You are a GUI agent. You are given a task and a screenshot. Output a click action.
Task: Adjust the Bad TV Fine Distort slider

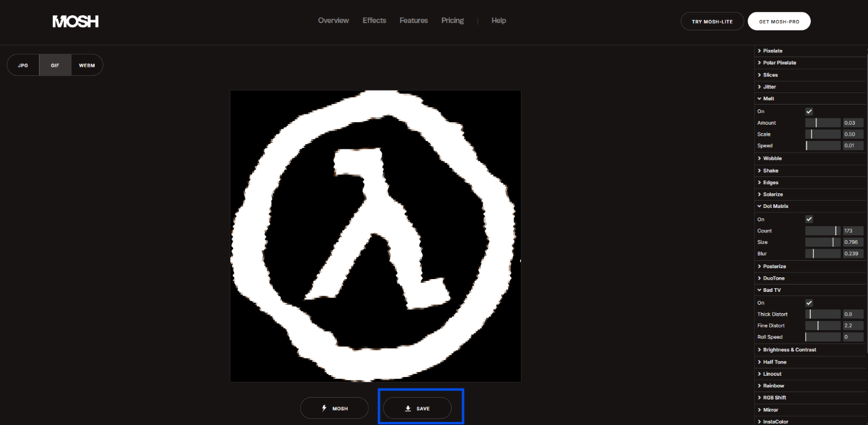tap(823, 326)
